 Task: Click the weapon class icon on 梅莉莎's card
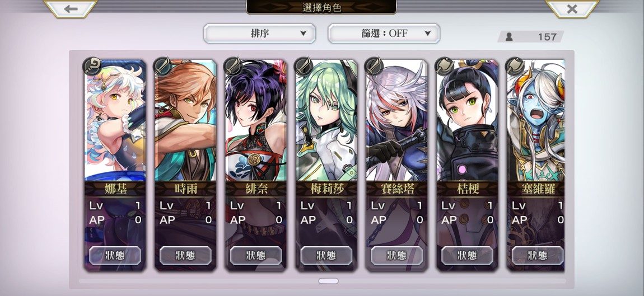(x=304, y=65)
